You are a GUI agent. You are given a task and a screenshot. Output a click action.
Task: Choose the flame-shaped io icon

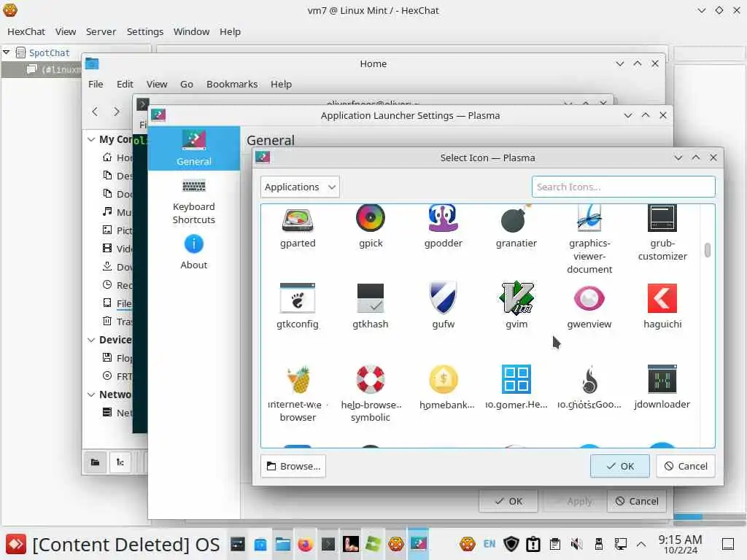(x=589, y=379)
